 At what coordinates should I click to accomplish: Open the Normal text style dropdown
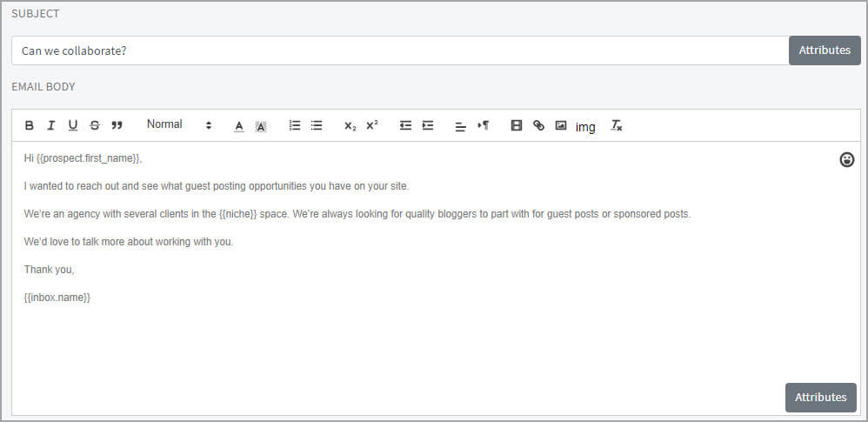pos(178,124)
